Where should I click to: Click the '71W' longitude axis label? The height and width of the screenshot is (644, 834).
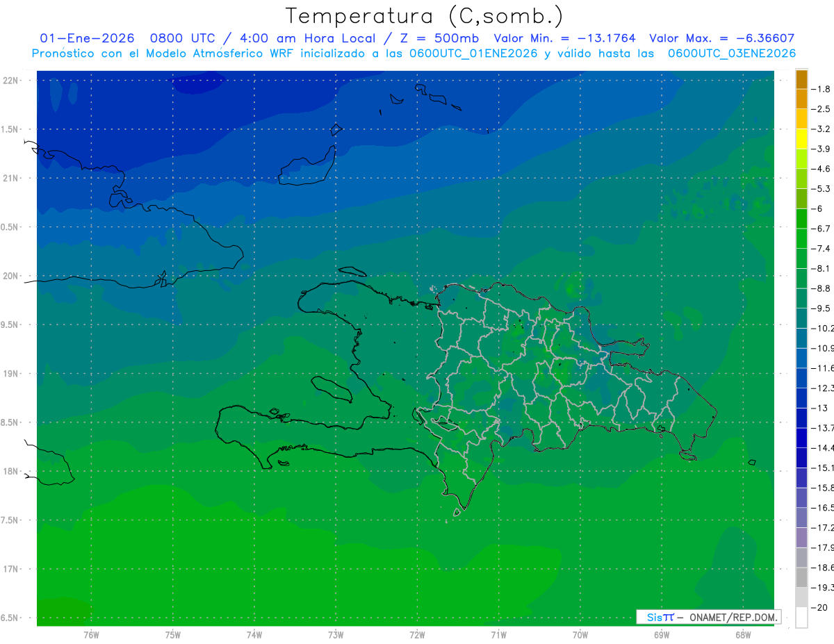click(x=498, y=635)
